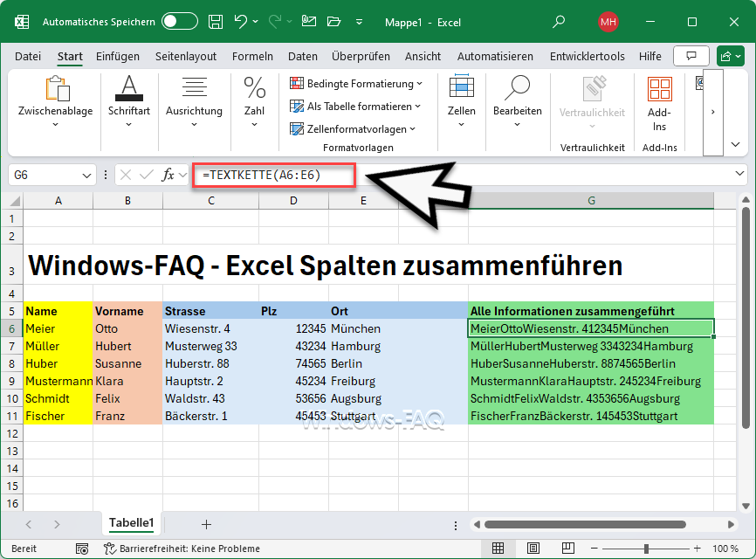Open Zellenformatvorlagen menu
The width and height of the screenshot is (756, 559).
(353, 128)
